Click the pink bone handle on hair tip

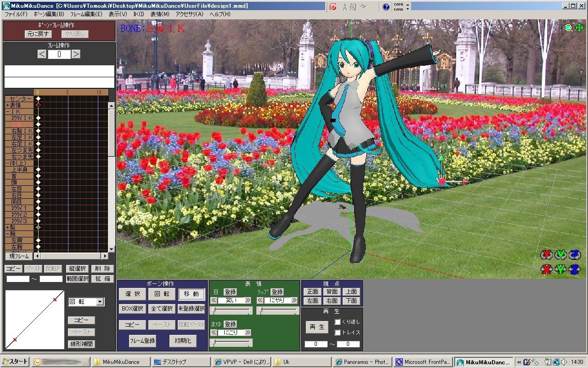[442, 182]
